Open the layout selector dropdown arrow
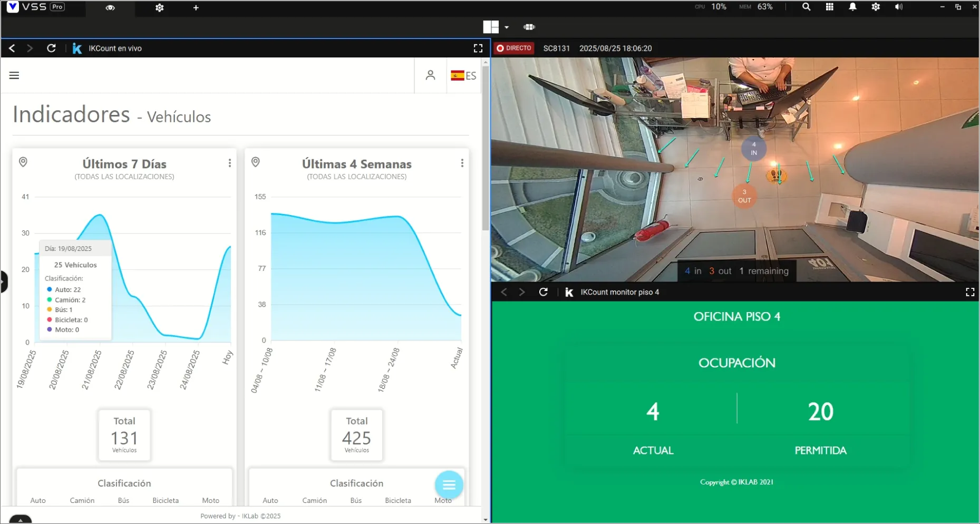The image size is (980, 524). (x=507, y=27)
